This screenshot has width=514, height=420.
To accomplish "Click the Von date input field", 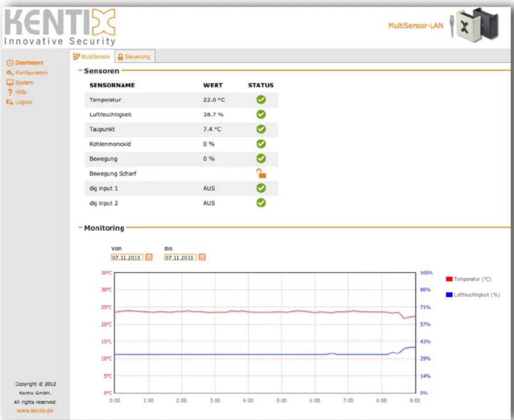I will pyautogui.click(x=127, y=257).
